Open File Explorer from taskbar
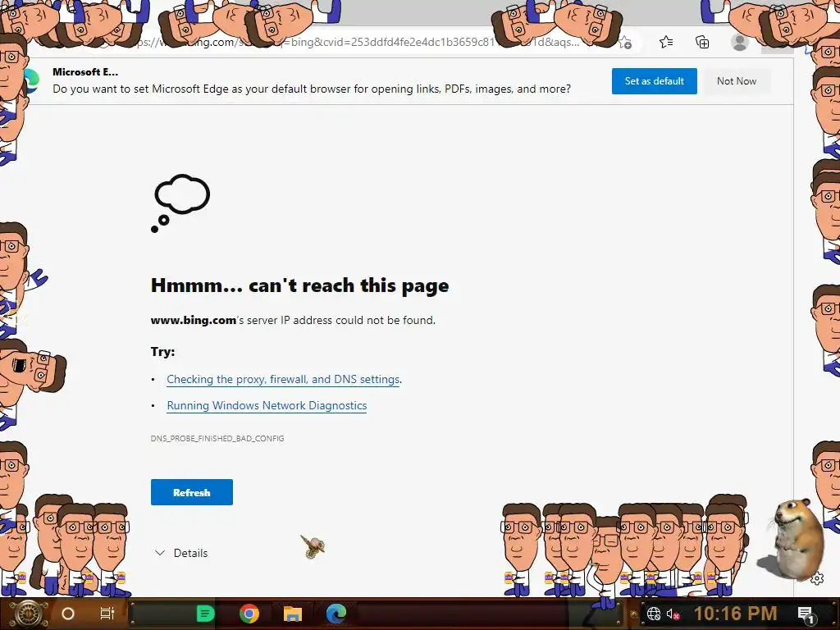Screen dimensions: 840x630 pos(293,614)
